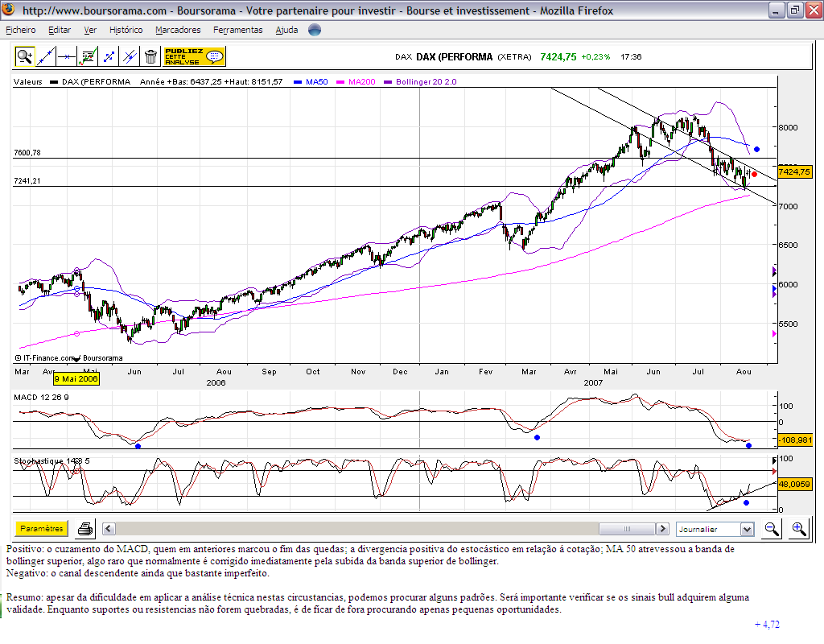Click the blue dot under MACD March 2007
Image resolution: width=824 pixels, height=644 pixels.
tap(537, 437)
